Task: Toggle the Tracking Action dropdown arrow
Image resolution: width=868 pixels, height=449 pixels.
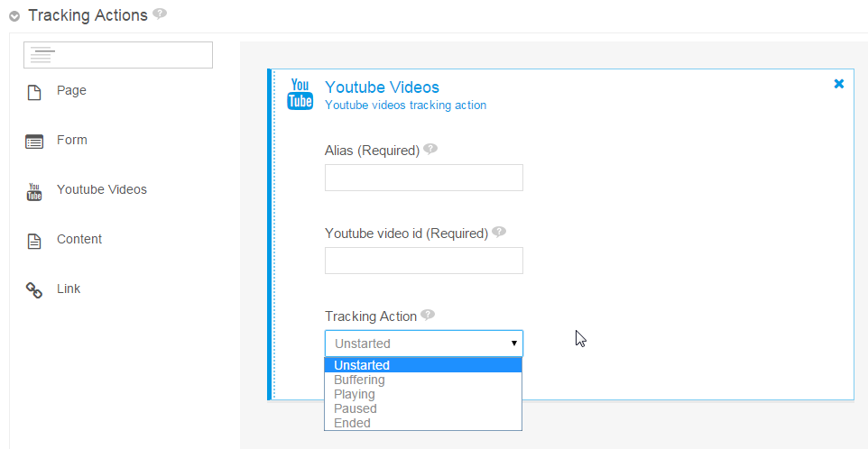Action: pos(513,344)
